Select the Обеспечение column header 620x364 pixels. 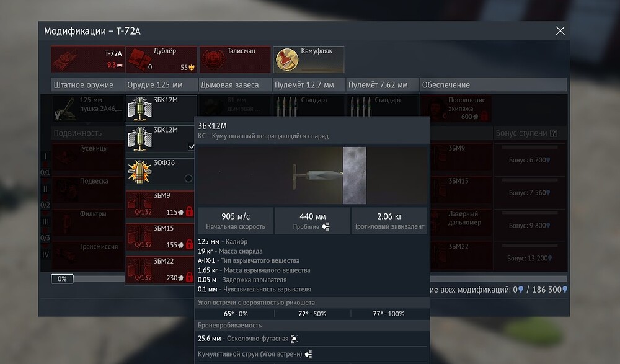pyautogui.click(x=493, y=85)
